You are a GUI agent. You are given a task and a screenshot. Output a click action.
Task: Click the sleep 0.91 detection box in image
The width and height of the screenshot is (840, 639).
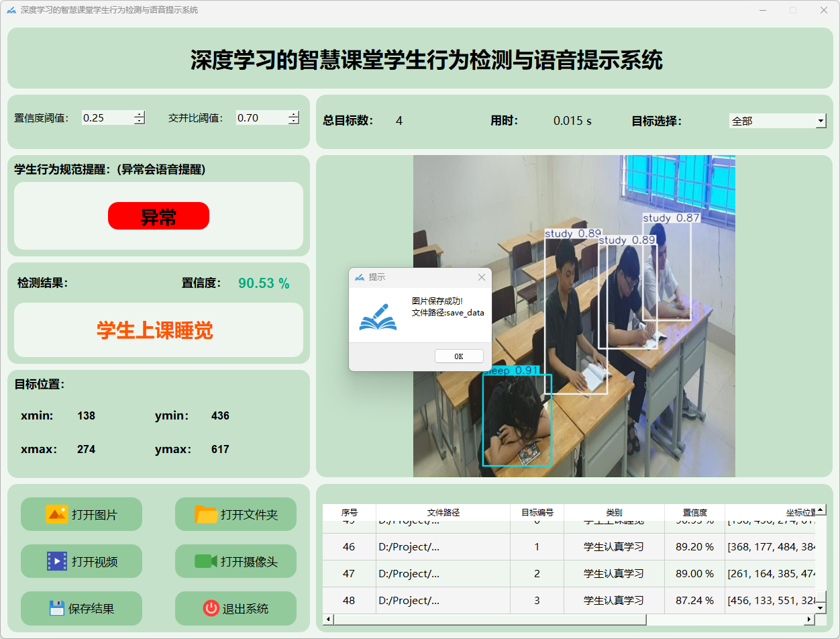(517, 420)
